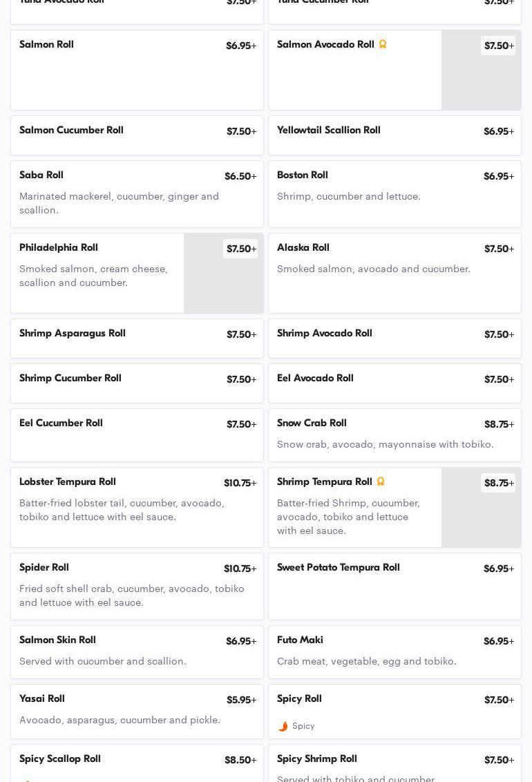This screenshot has width=532, height=782.
Task: Open the Boston Roll menu item
Action: tap(303, 175)
